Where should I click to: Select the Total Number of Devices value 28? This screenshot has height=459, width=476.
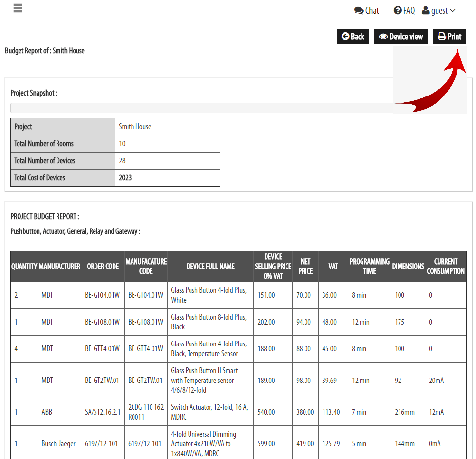coord(168,161)
